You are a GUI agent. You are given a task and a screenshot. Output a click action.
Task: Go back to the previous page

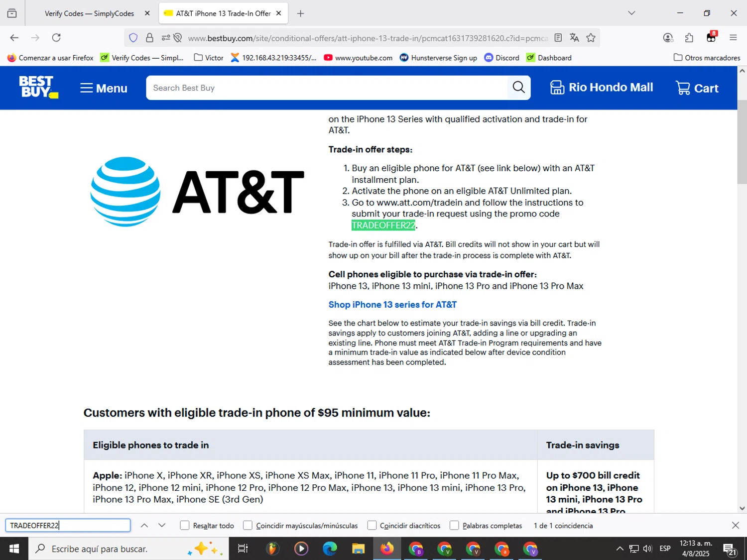(14, 38)
